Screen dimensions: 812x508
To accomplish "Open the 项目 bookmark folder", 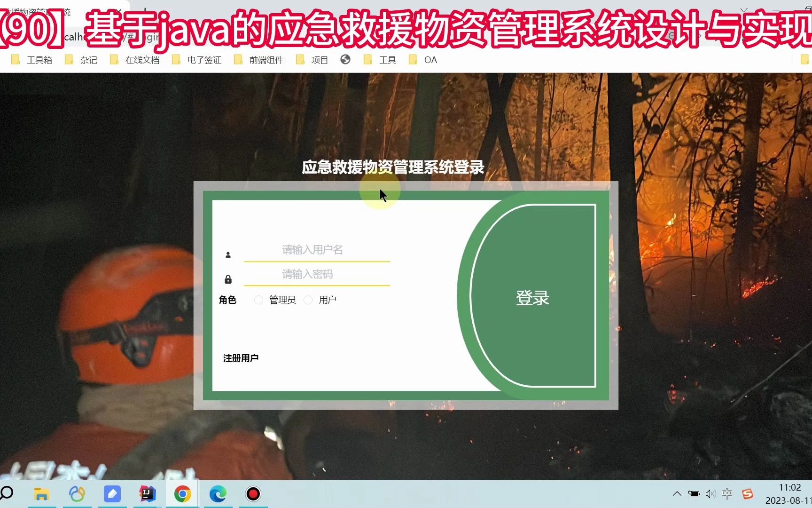I will pos(312,60).
